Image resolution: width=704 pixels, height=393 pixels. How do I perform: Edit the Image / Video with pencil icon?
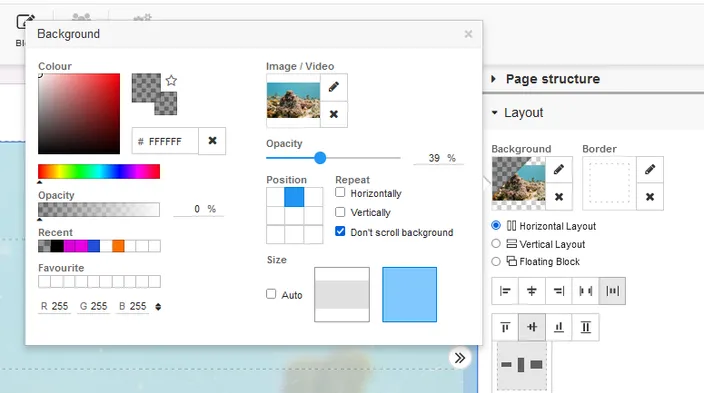pos(334,87)
